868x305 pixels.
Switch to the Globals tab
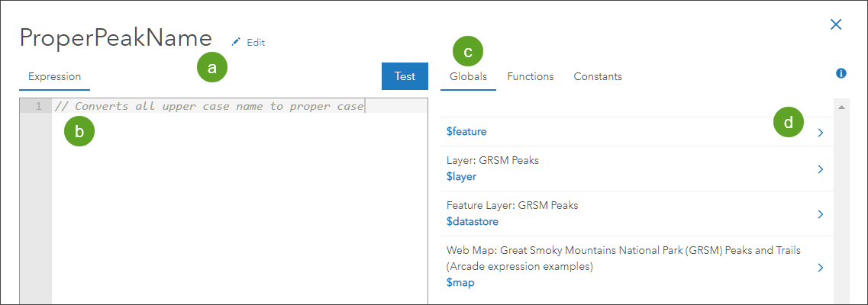(x=468, y=76)
